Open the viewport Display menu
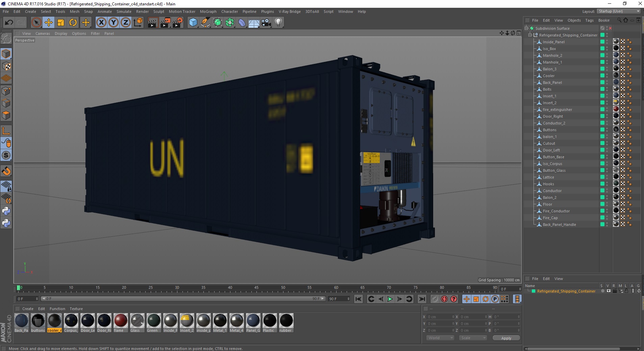Screen dimensions: 644x351 click(x=61, y=33)
